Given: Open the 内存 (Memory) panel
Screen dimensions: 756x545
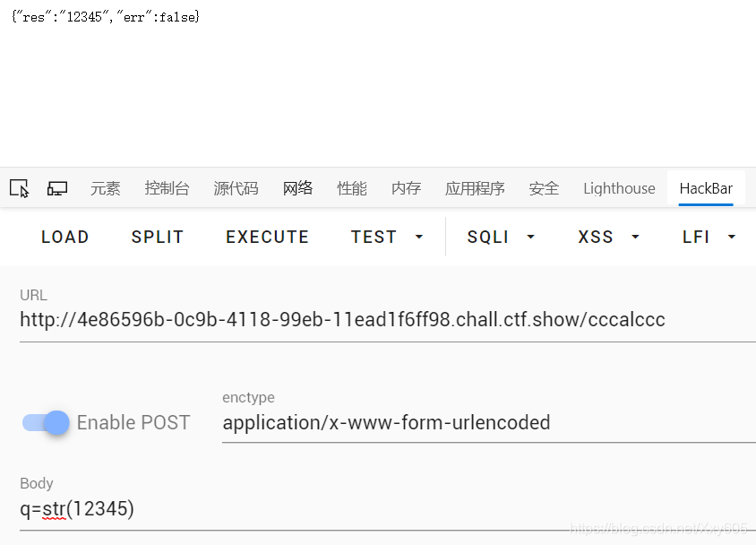Looking at the screenshot, I should [x=406, y=188].
